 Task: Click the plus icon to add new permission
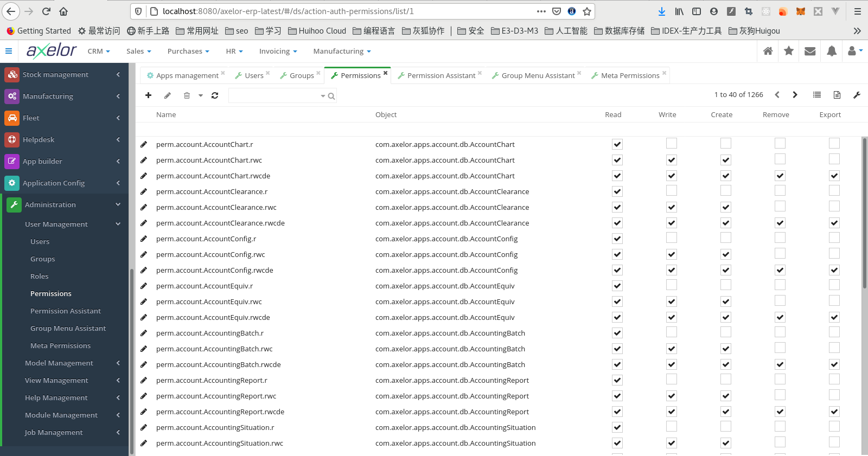click(148, 95)
